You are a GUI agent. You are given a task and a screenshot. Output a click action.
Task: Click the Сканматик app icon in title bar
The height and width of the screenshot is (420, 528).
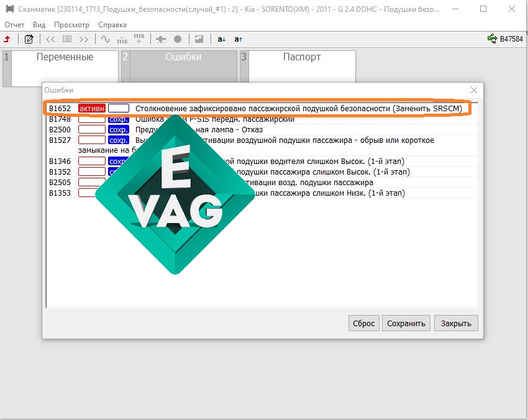click(10, 9)
